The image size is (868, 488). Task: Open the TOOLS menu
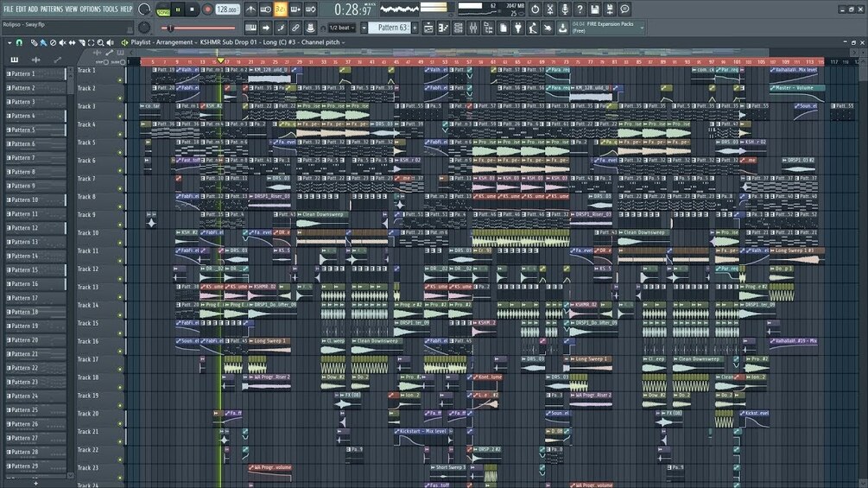pos(111,10)
